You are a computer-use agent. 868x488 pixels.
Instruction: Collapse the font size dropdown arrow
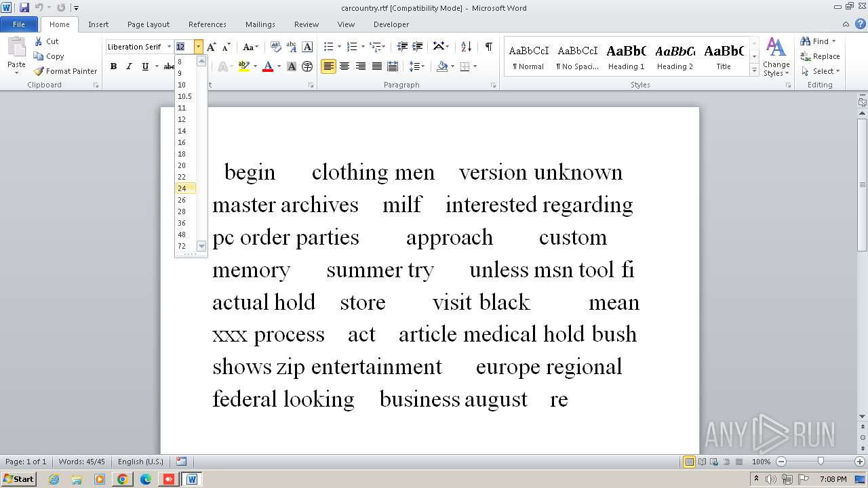point(198,47)
